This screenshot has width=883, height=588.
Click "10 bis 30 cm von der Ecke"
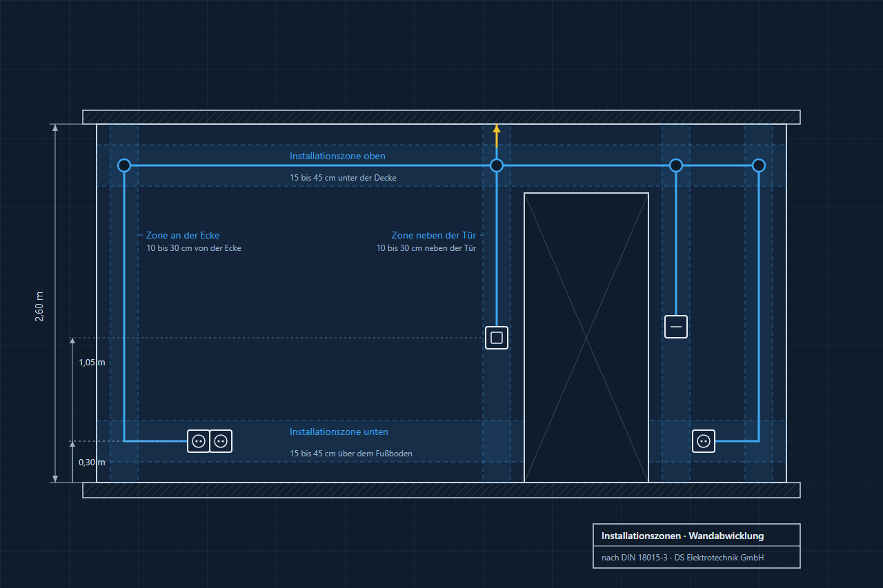tap(194, 248)
